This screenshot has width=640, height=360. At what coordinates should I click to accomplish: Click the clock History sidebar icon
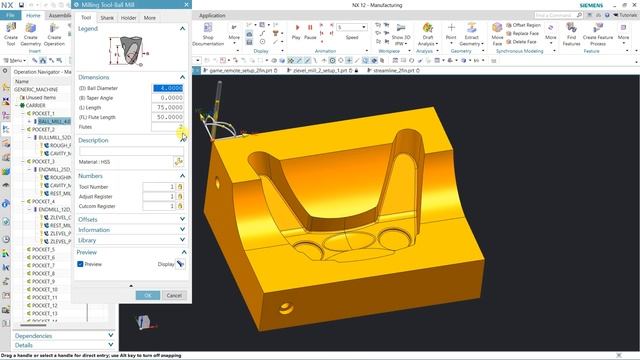coord(6,239)
